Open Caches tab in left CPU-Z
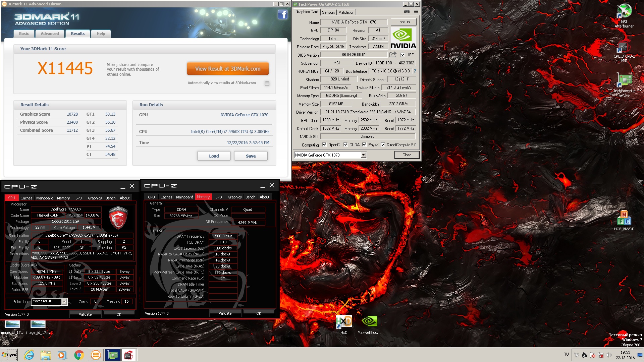The image size is (644, 362). click(26, 198)
